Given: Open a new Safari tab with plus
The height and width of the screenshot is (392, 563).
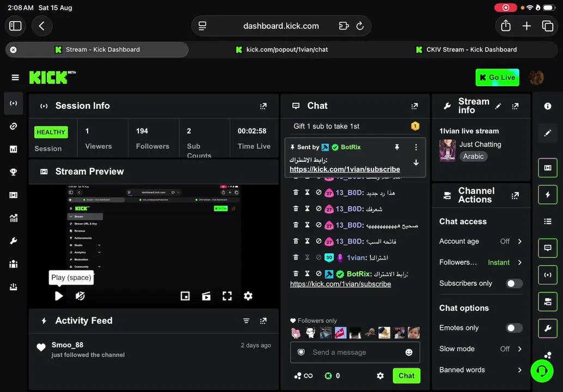Looking at the screenshot, I should [527, 26].
